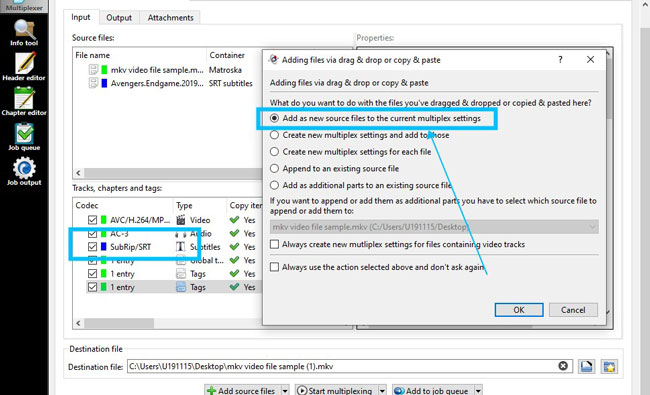The width and height of the screenshot is (650, 395).
Task: Click Start multiplexing button
Action: click(336, 390)
